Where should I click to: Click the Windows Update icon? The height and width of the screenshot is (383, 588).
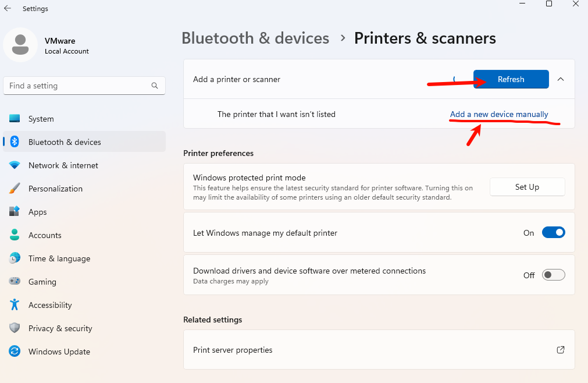click(x=15, y=352)
